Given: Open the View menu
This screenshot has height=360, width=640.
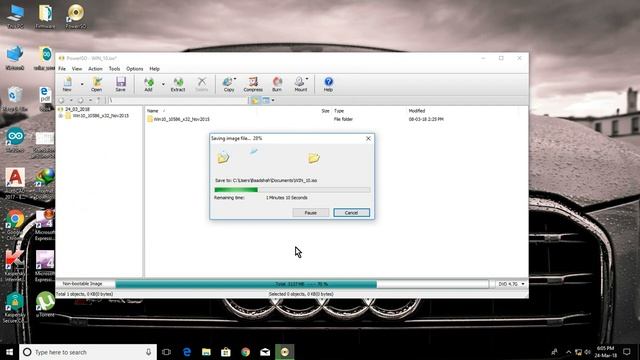Looking at the screenshot, I should pos(77,69).
